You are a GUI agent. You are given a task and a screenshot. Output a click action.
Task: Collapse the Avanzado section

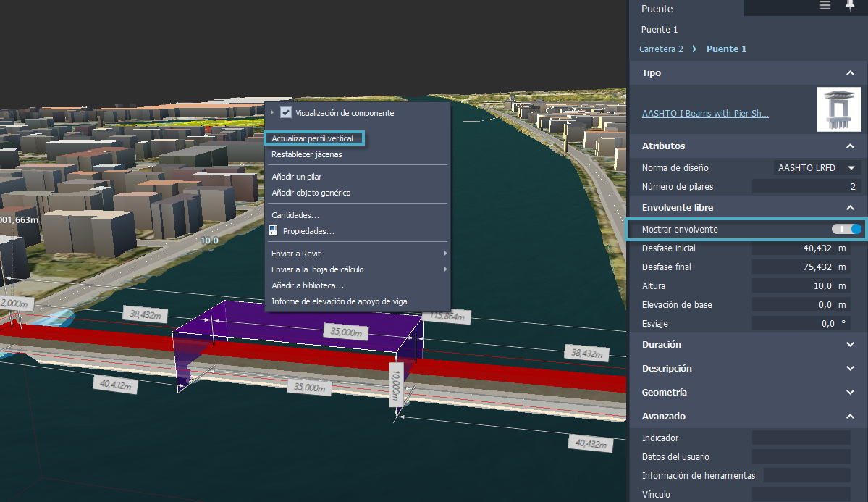pyautogui.click(x=850, y=416)
